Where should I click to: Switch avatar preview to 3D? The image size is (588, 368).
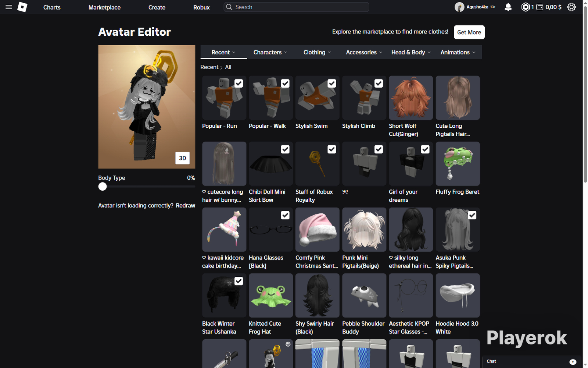click(183, 158)
